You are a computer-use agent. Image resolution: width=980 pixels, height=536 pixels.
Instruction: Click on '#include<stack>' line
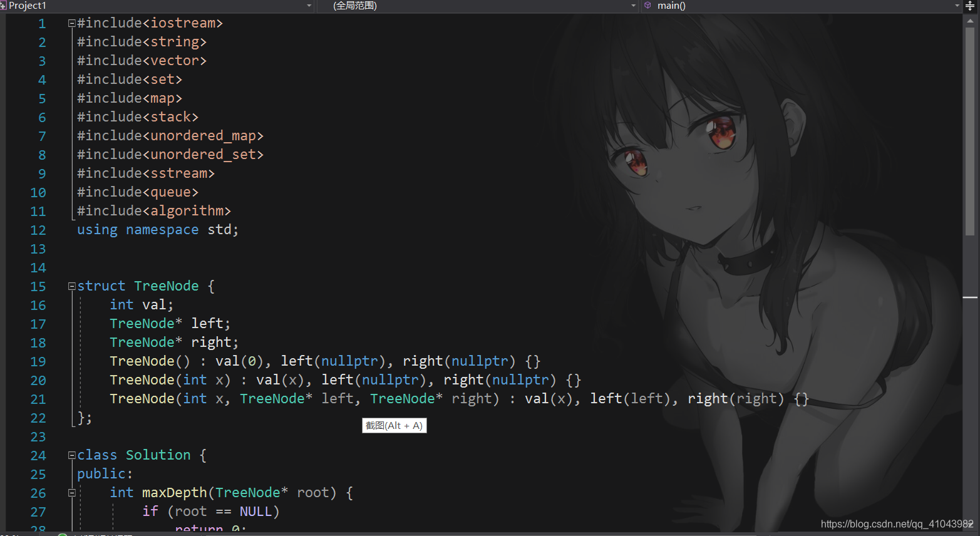coord(138,117)
